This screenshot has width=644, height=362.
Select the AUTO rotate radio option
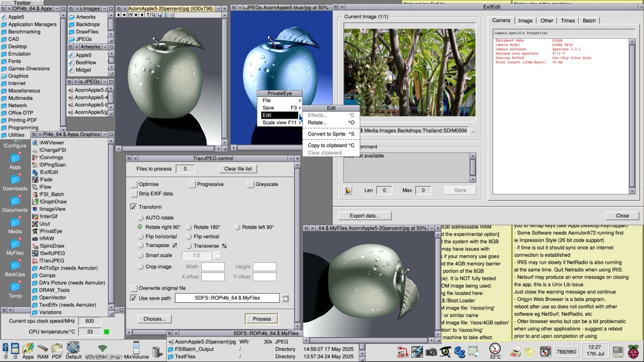click(140, 218)
